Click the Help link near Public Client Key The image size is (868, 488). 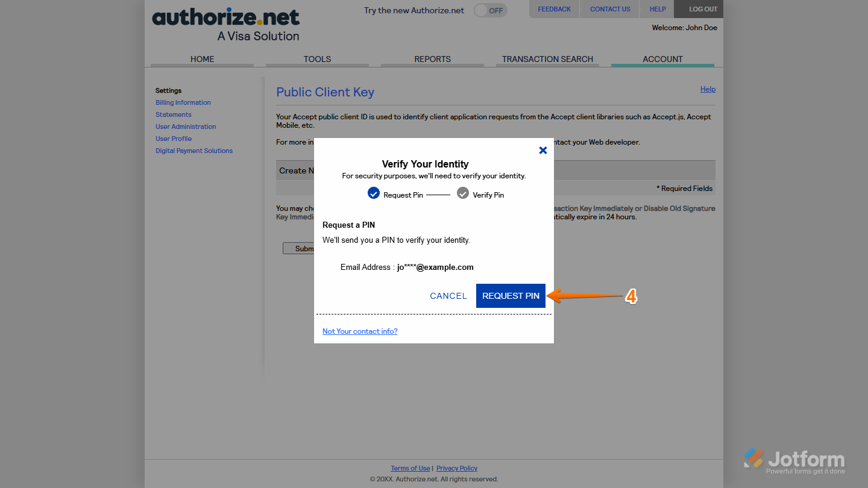707,89
